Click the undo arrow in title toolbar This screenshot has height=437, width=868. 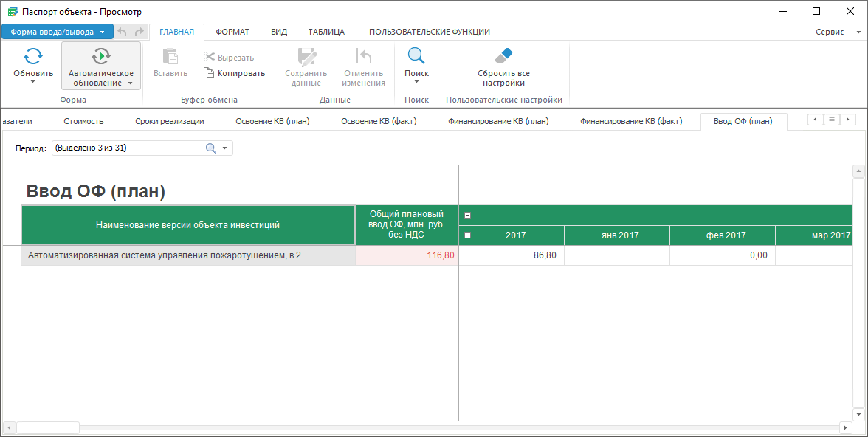[x=123, y=32]
